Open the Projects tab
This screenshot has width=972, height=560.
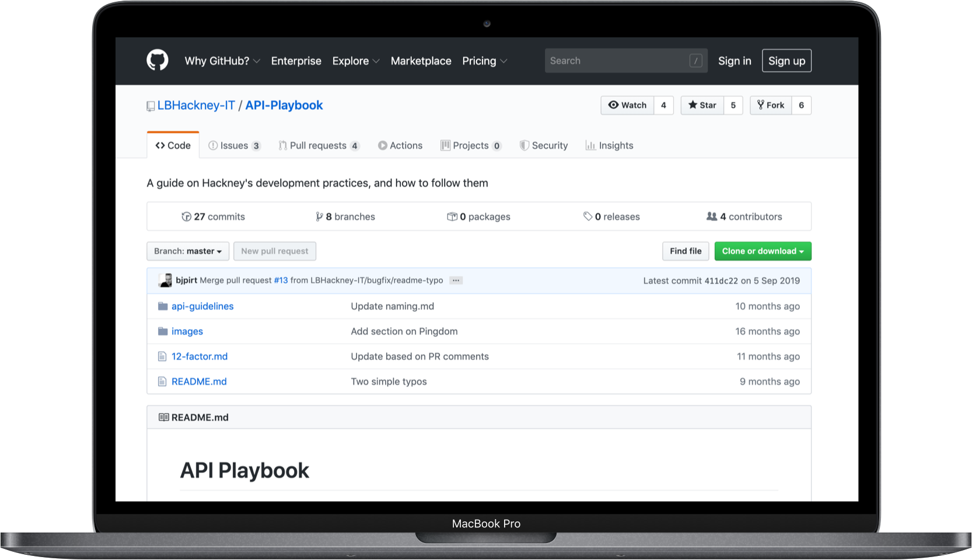[471, 146]
